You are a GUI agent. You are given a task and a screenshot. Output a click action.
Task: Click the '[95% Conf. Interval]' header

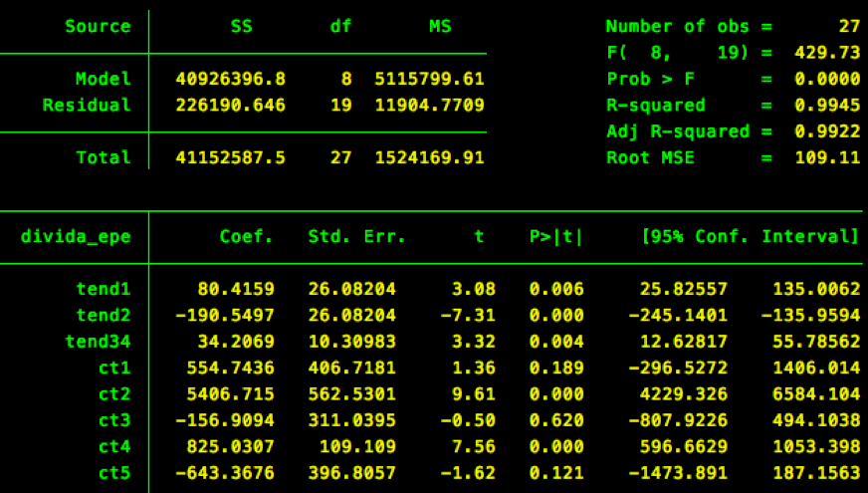pos(750,236)
